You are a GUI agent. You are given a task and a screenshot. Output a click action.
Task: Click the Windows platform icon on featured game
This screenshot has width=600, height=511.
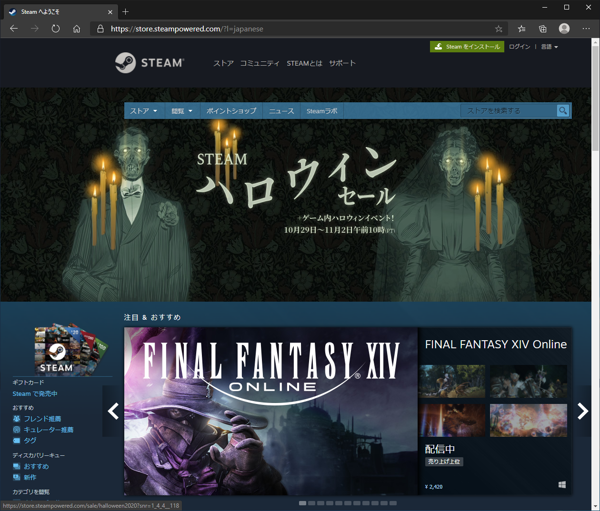(x=562, y=485)
